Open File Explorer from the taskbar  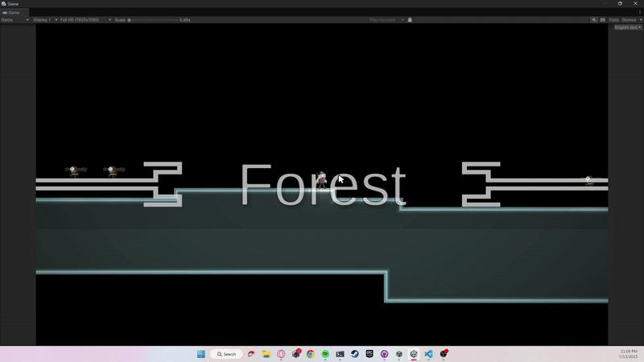[x=266, y=354]
